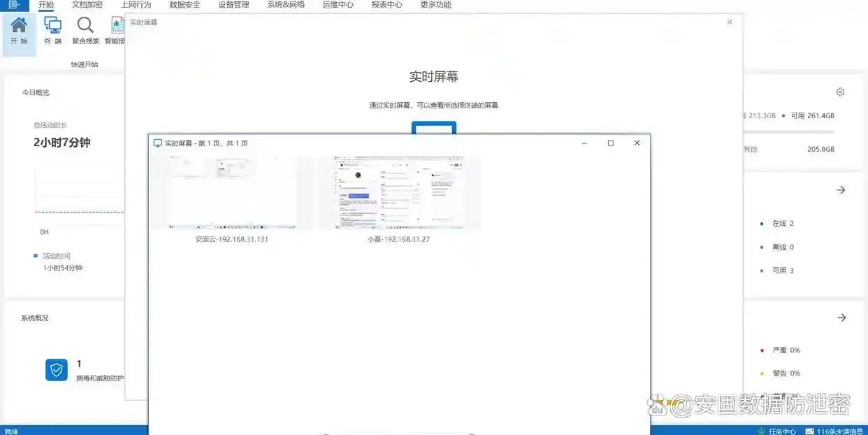Click the 快速开始 ribbon group label
The height and width of the screenshot is (435, 868).
point(85,64)
